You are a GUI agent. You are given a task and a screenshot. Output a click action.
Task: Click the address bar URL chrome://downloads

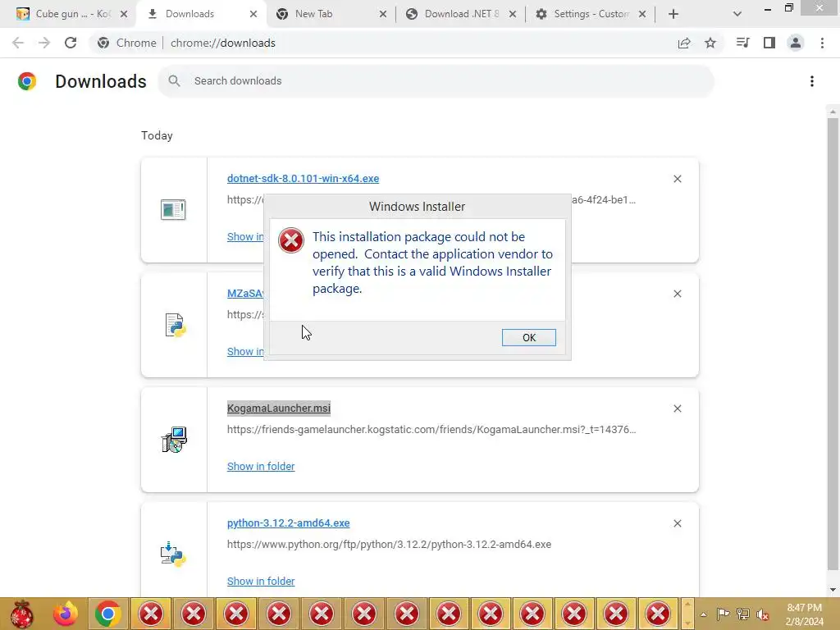tap(223, 43)
